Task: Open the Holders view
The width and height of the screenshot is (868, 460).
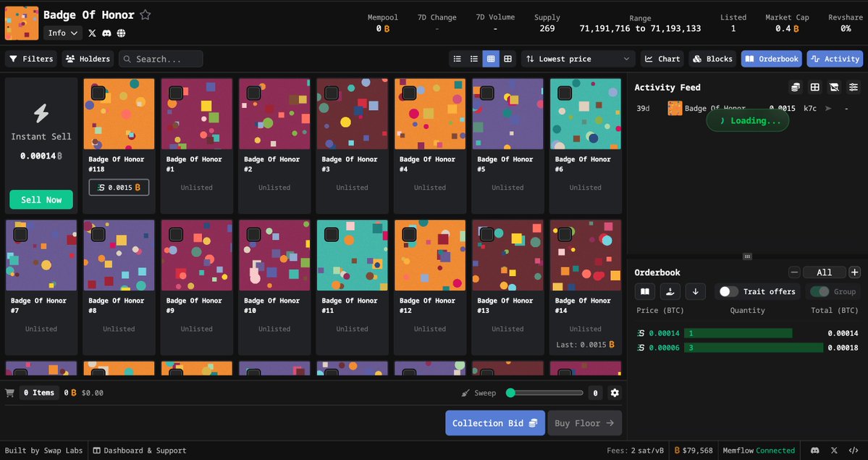Action: 88,59
